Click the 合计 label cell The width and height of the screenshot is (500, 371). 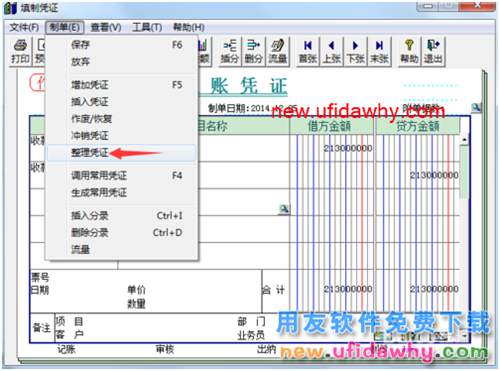(x=273, y=290)
